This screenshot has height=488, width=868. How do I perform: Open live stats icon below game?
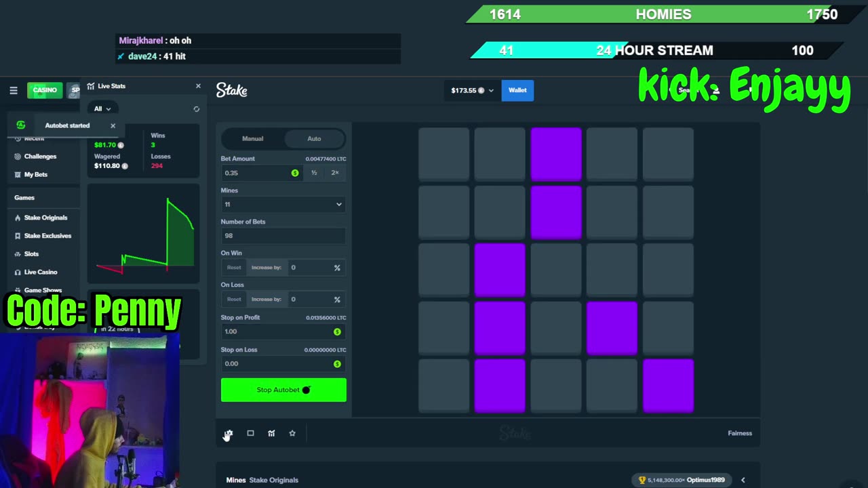click(271, 433)
